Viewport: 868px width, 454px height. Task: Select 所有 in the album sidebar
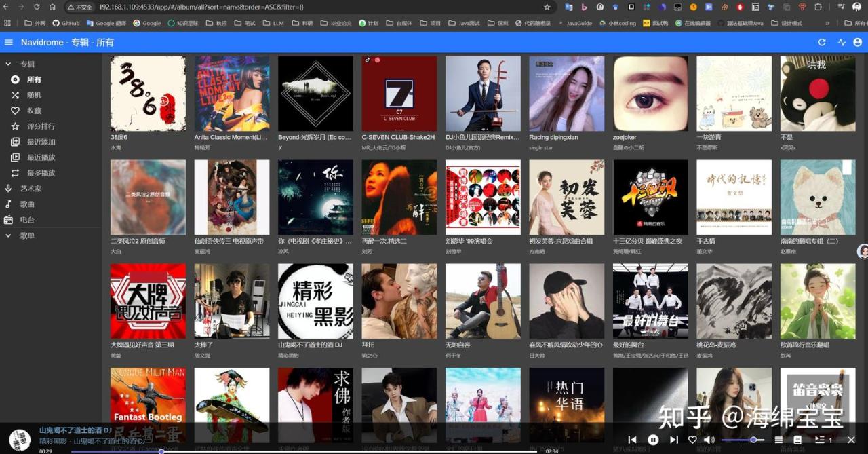[x=51, y=79]
